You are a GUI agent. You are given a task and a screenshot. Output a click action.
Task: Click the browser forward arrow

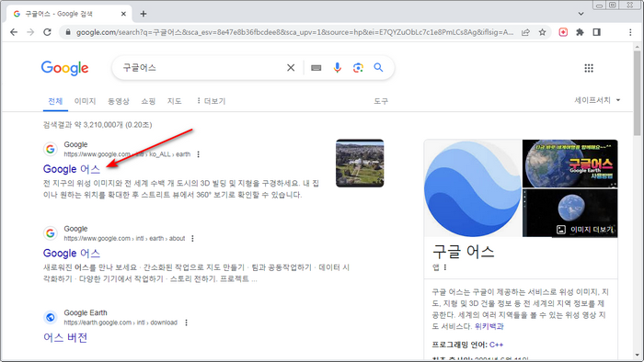click(30, 32)
